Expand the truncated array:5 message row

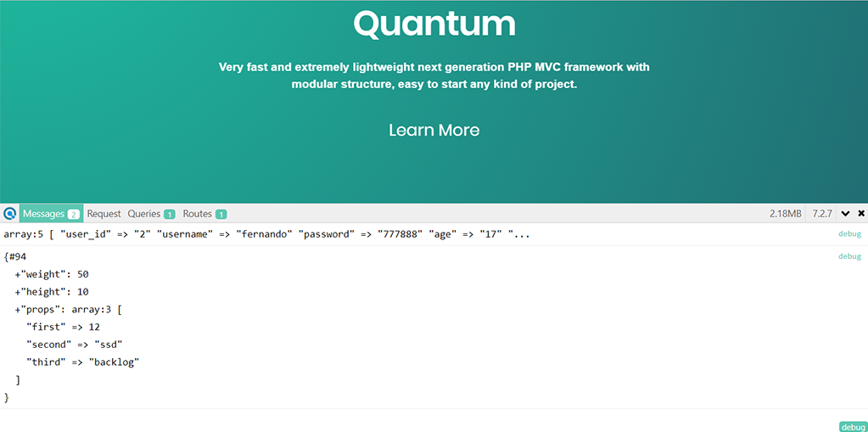(x=266, y=234)
